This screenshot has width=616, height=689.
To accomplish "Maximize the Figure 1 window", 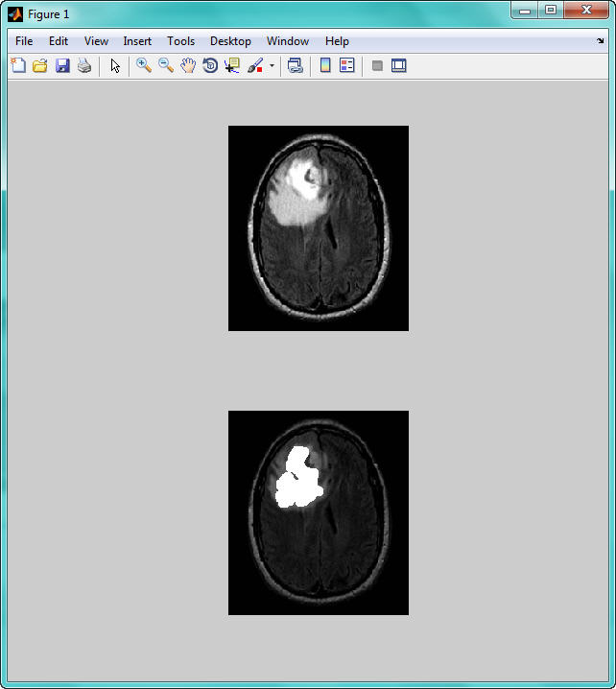I will pyautogui.click(x=551, y=11).
